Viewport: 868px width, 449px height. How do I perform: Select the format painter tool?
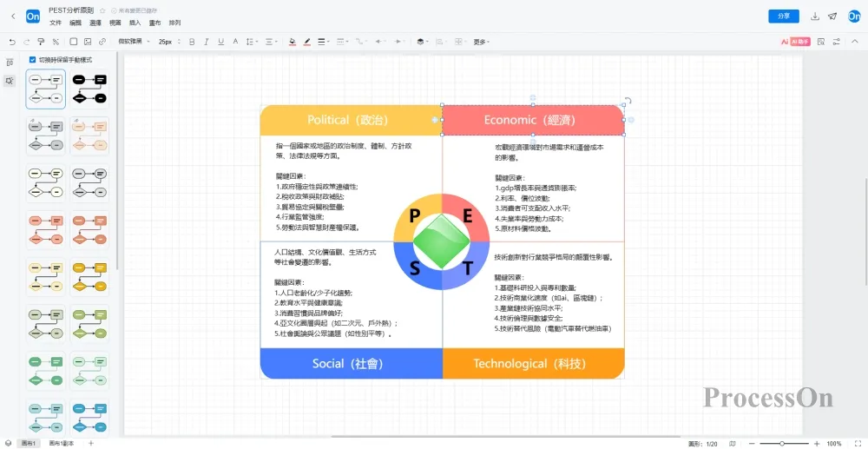pos(41,41)
